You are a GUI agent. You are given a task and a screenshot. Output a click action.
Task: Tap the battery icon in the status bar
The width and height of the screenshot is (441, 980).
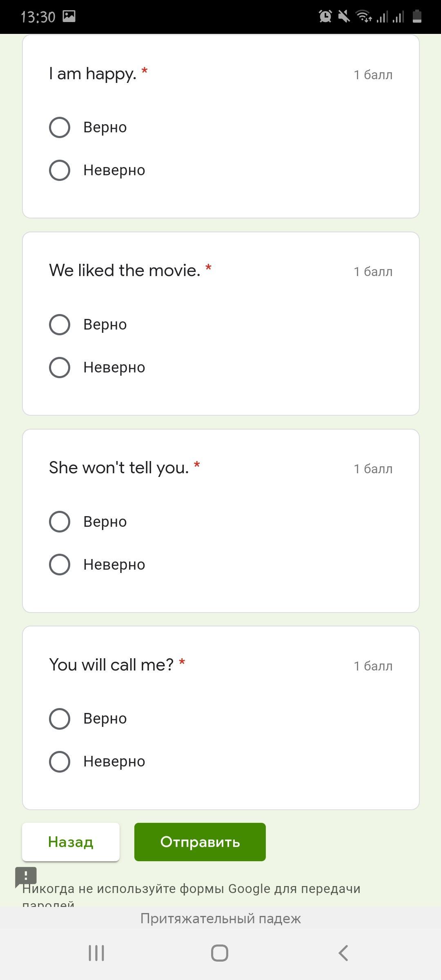click(x=417, y=17)
